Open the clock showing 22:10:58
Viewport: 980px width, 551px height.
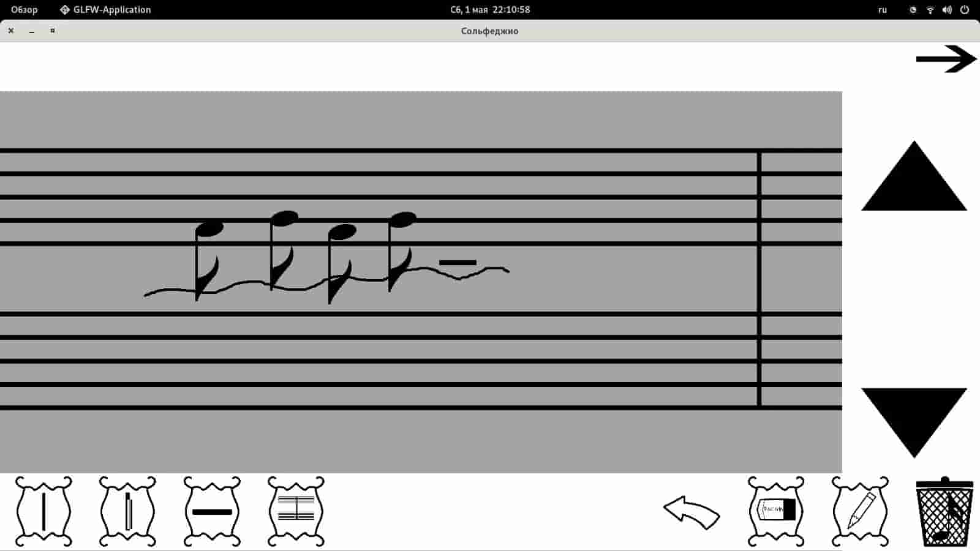[490, 10]
